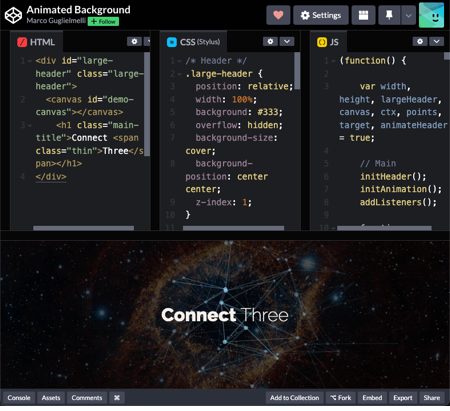450x411 pixels.
Task: Open HTML editor gear settings
Action: [x=134, y=41]
